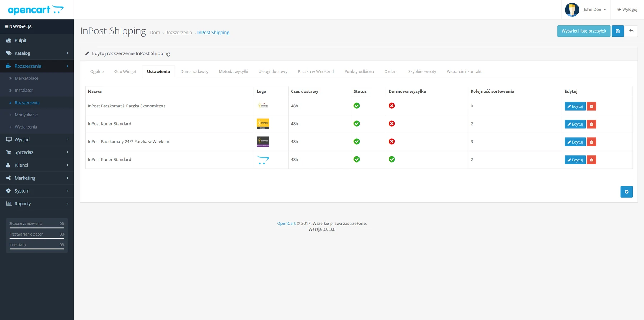Click the back arrow icon button
This screenshot has height=320, width=644.
tap(631, 31)
